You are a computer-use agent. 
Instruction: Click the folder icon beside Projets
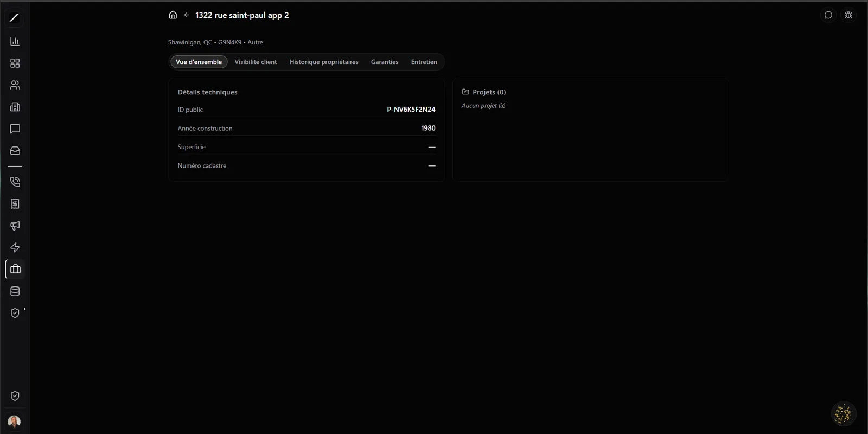(x=465, y=92)
